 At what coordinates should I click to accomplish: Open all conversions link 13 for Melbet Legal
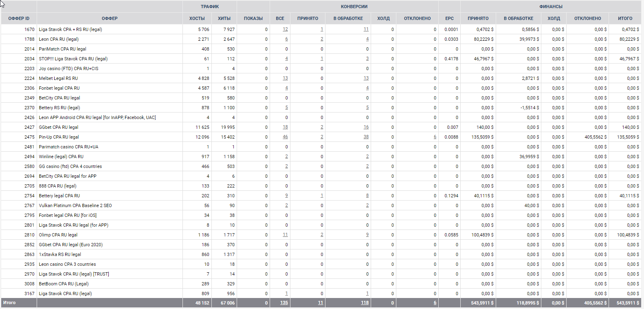(285, 78)
